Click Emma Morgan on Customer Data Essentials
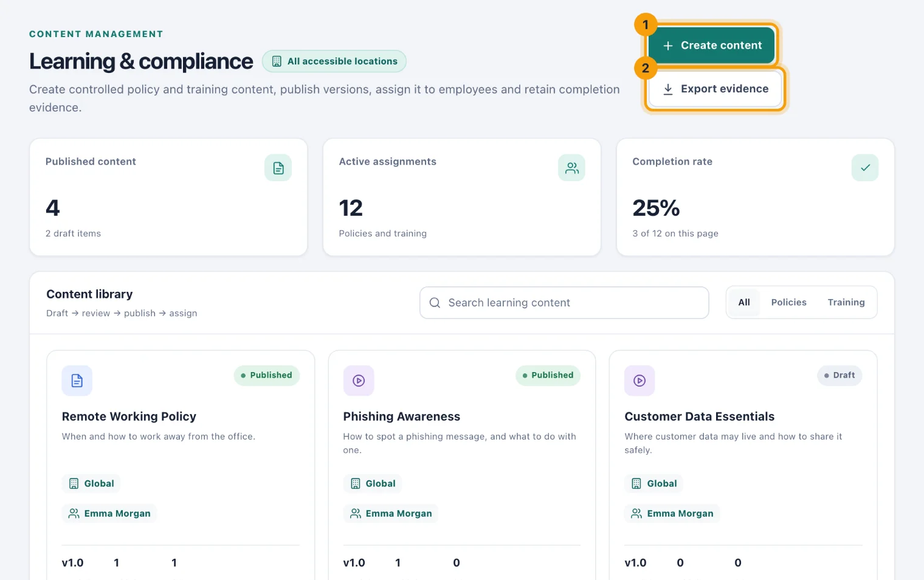The height and width of the screenshot is (580, 924). tap(672, 514)
